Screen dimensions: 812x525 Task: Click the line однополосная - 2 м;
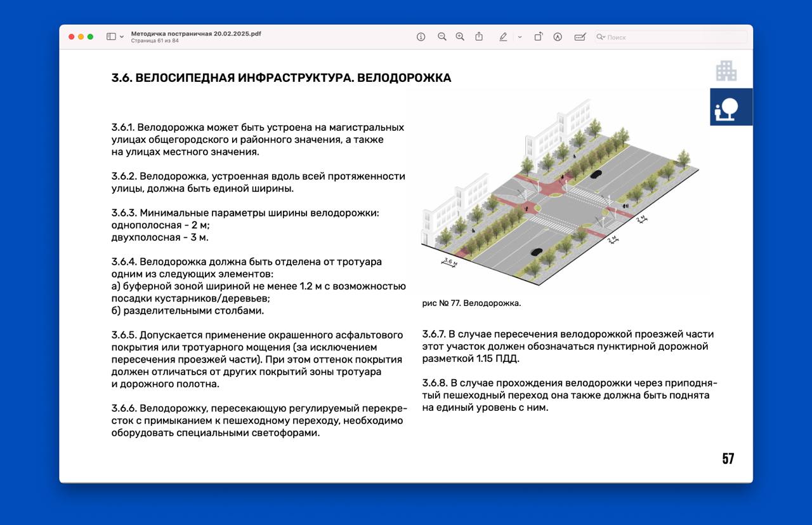(160, 225)
